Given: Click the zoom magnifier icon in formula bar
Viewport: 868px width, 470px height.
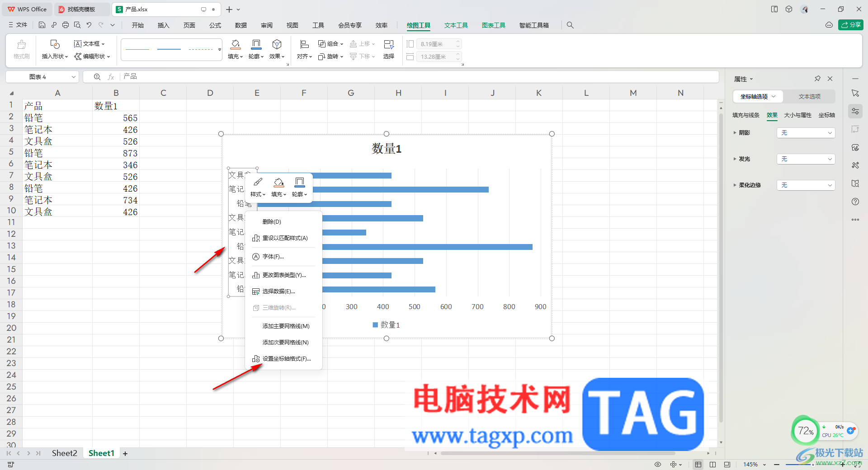Looking at the screenshot, I should click(x=97, y=77).
